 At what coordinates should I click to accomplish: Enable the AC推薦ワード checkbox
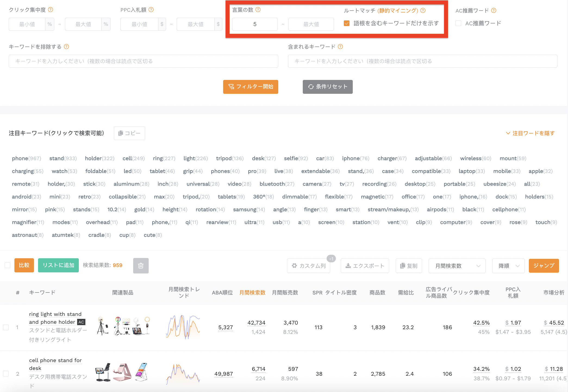coord(458,23)
